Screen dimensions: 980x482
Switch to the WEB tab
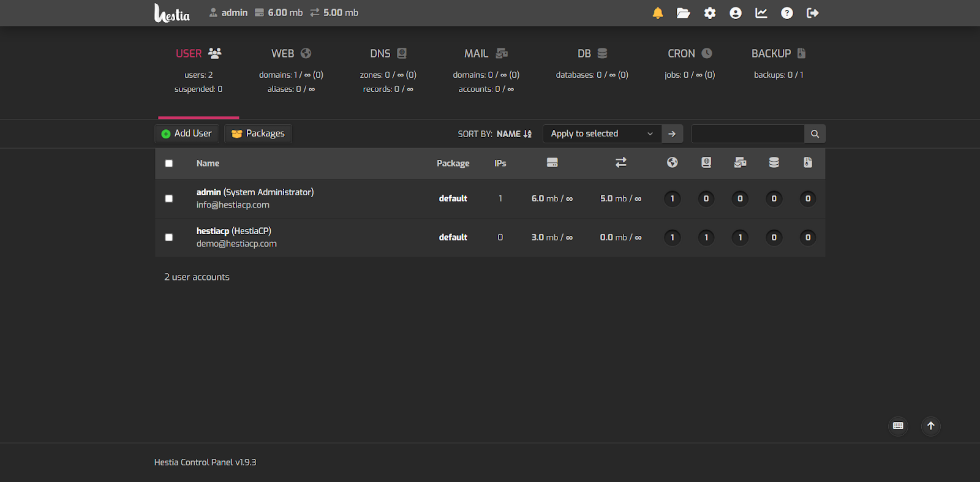[291, 54]
